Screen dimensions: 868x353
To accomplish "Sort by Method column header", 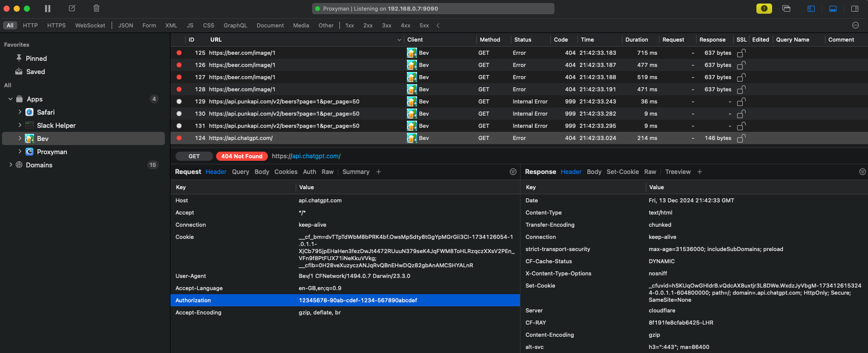I will click(x=490, y=40).
